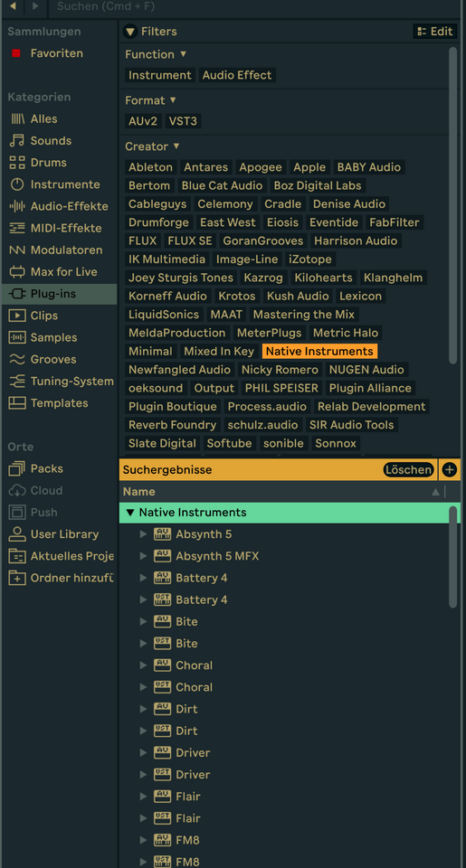The image size is (466, 868).
Task: Expand the AU Flair entry
Action: click(x=143, y=796)
